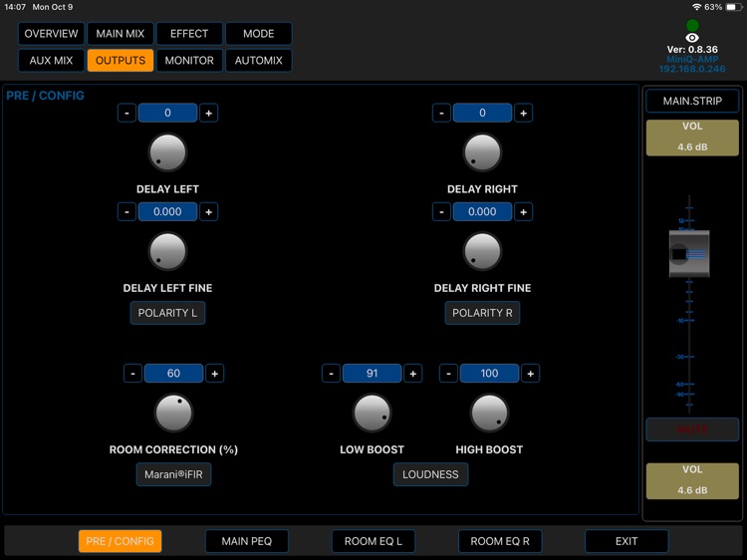Click the 14:07 clock in status bar
The image size is (747, 560).
tap(15, 7)
